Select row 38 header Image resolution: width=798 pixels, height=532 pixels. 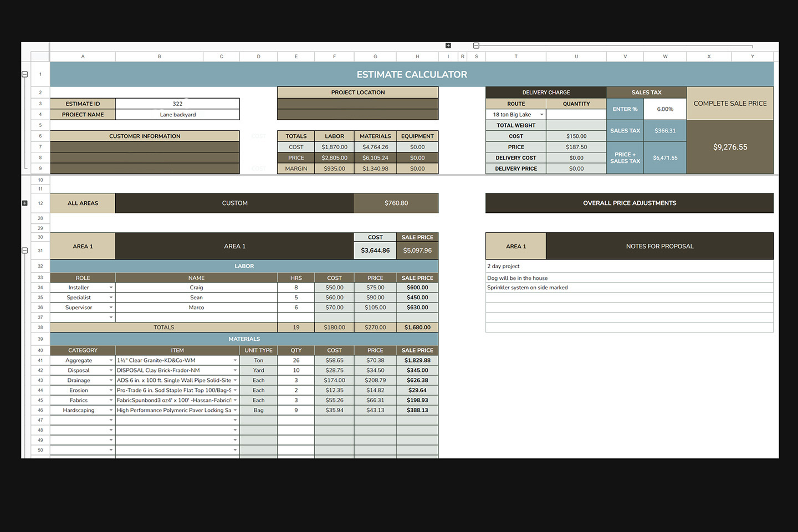tap(40, 328)
